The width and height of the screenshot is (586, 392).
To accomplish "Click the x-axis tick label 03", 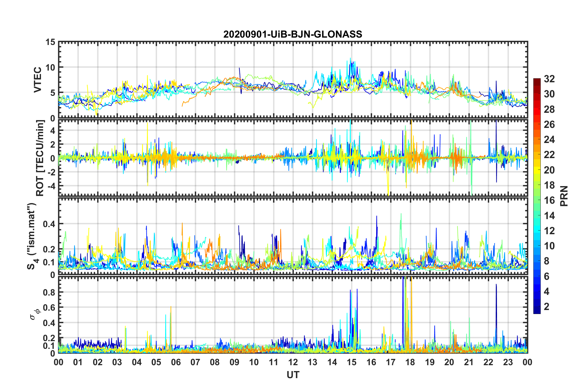I will [117, 362].
